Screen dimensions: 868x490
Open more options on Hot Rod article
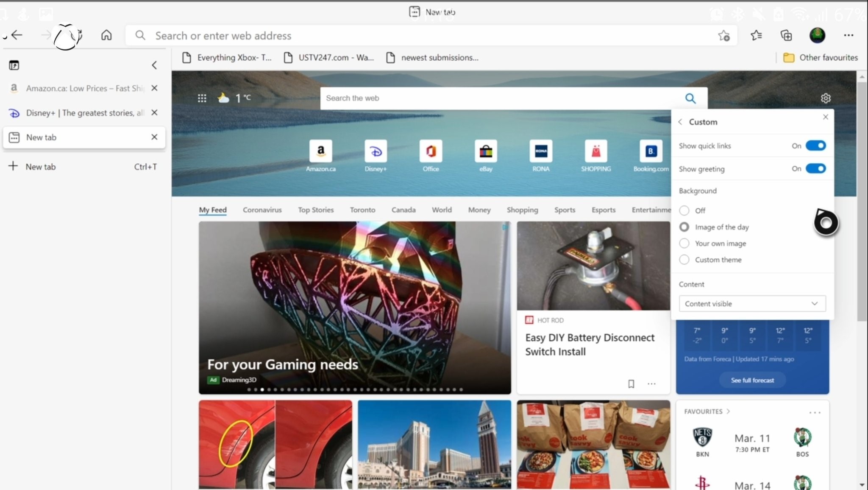[x=651, y=384]
